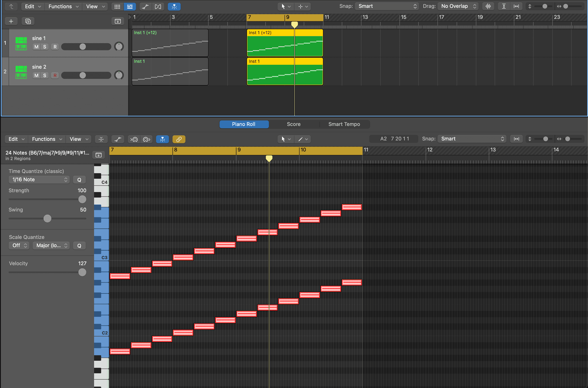
Task: Click the Piano Roll inspector download-arrow button
Action: point(99,155)
